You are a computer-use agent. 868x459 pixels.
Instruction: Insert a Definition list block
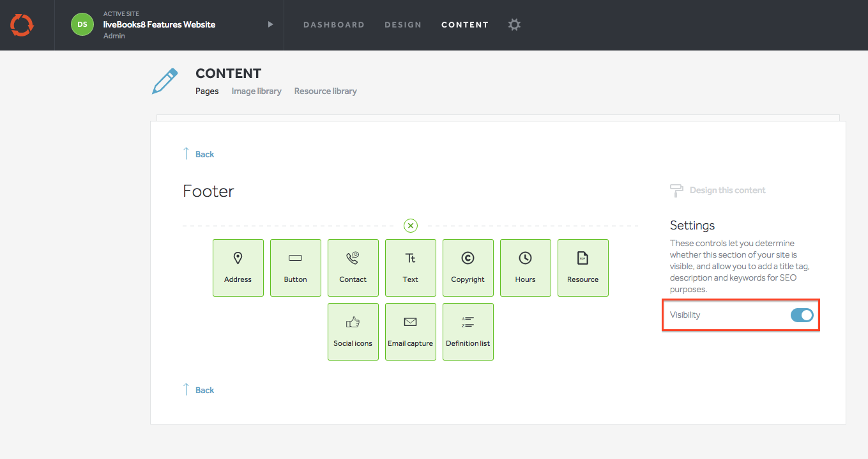468,332
